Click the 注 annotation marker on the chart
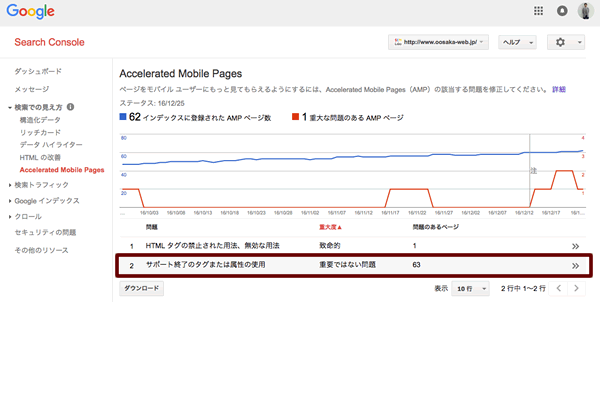 click(x=533, y=171)
